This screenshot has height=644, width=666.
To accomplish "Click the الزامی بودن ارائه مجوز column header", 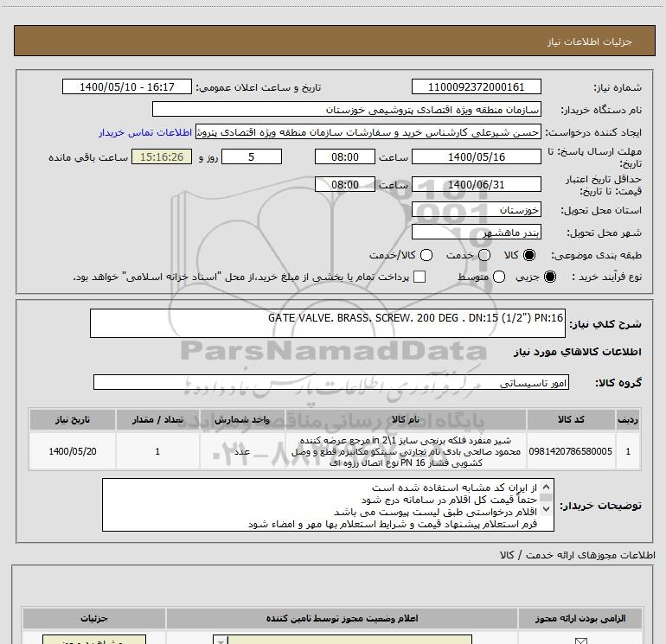I will point(580,618).
